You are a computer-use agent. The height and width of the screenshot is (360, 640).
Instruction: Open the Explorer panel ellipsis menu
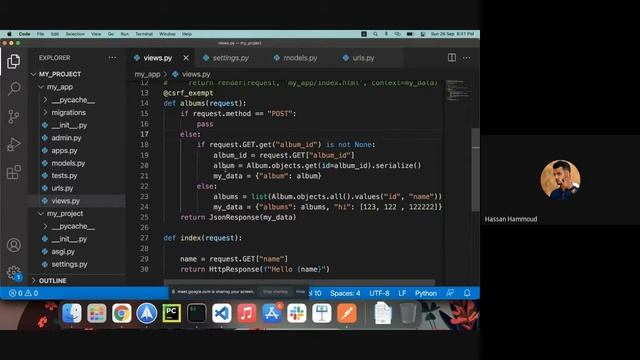tap(112, 58)
